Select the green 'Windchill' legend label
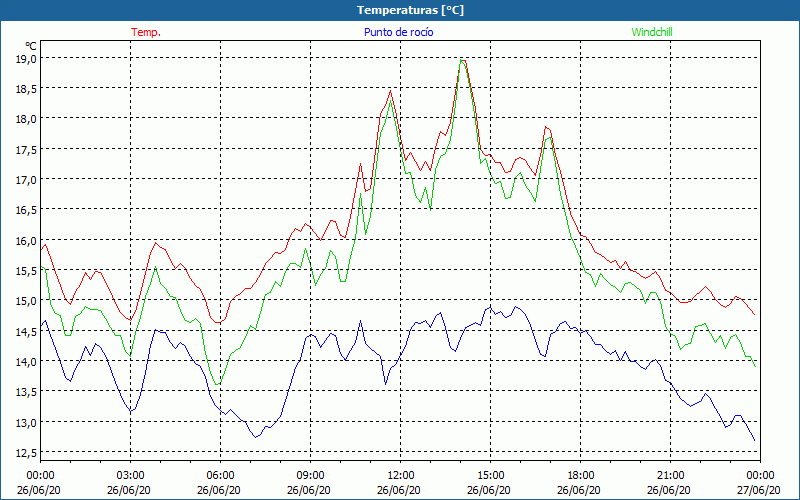Viewport: 800px width, 500px height. click(x=652, y=32)
